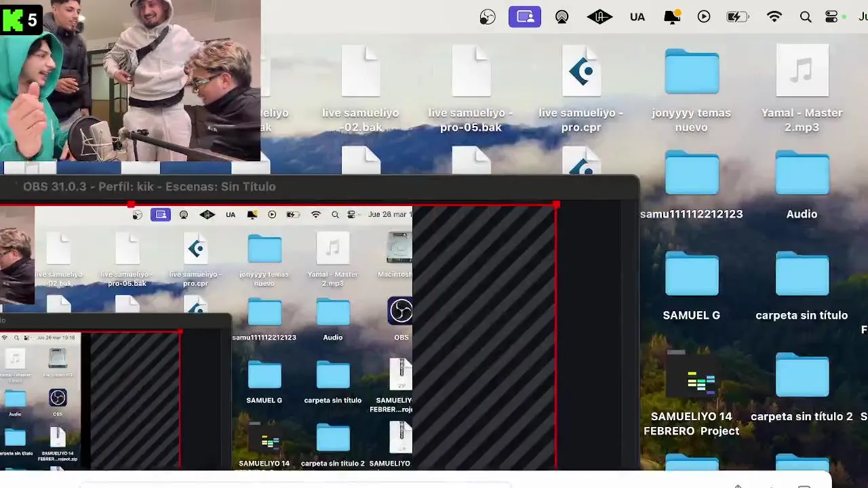The image size is (868, 488).
Task: Click the OBS 31.0.3 window title bar
Action: pyautogui.click(x=319, y=186)
